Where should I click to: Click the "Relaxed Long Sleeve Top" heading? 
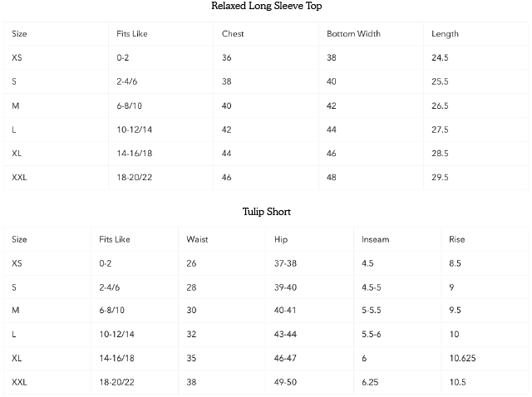[266, 7]
